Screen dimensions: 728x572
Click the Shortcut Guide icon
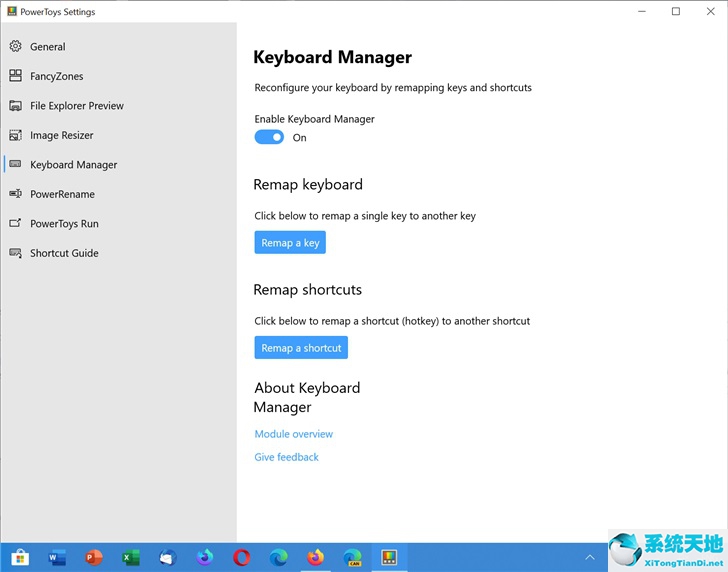(x=15, y=253)
